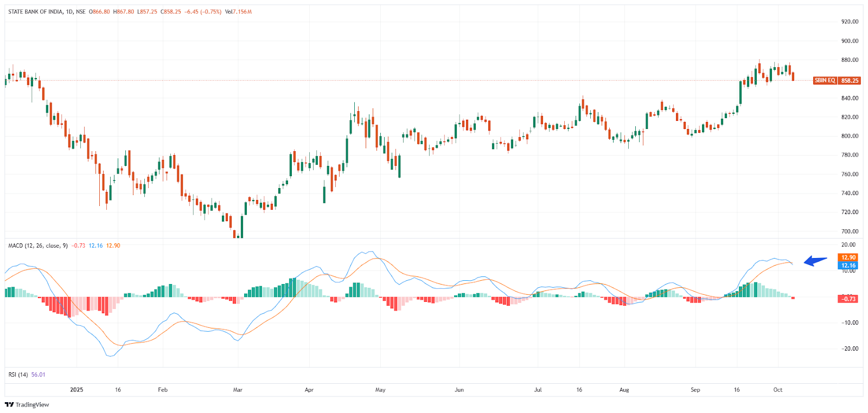868x413 pixels.
Task: Click the Feb label on time axis
Action: tap(162, 390)
